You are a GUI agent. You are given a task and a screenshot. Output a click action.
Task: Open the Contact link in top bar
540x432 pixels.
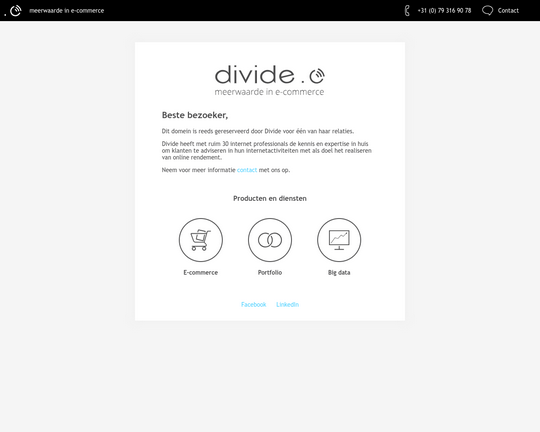(508, 11)
